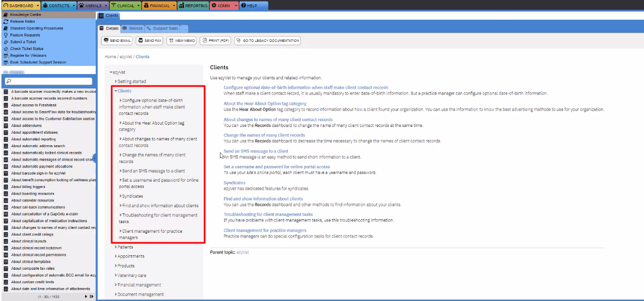Go to the next glossary page arrow
The image size is (644, 301).
point(86,297)
